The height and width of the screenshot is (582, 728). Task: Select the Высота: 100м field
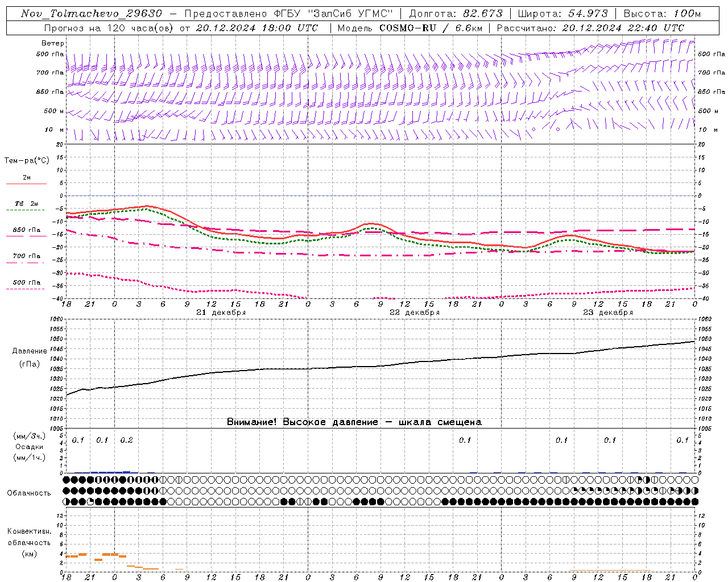point(662,14)
